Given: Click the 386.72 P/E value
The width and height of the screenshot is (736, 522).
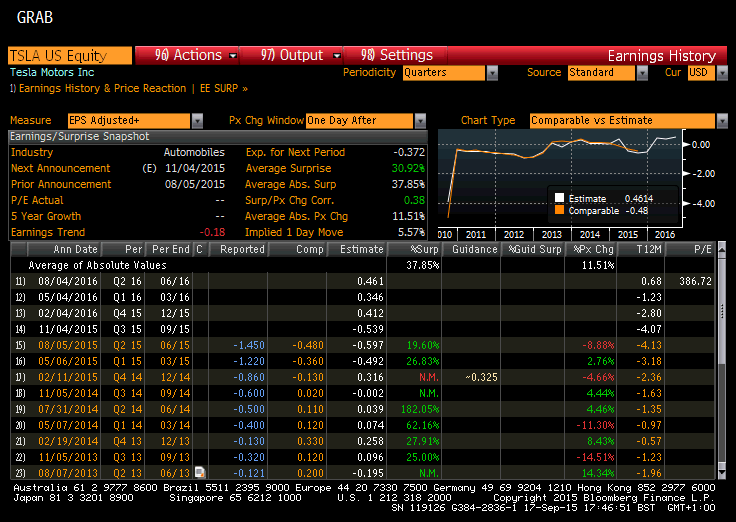Looking at the screenshot, I should pyautogui.click(x=695, y=281).
